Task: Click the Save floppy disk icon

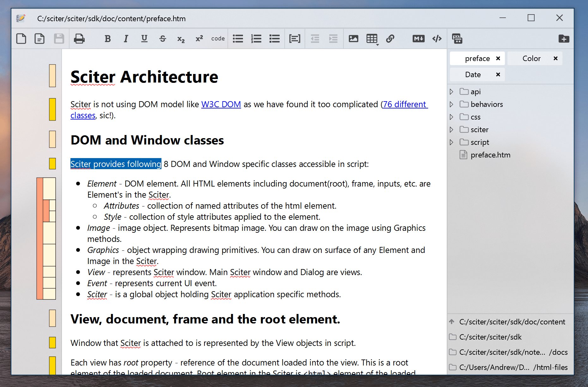Action: click(x=59, y=39)
